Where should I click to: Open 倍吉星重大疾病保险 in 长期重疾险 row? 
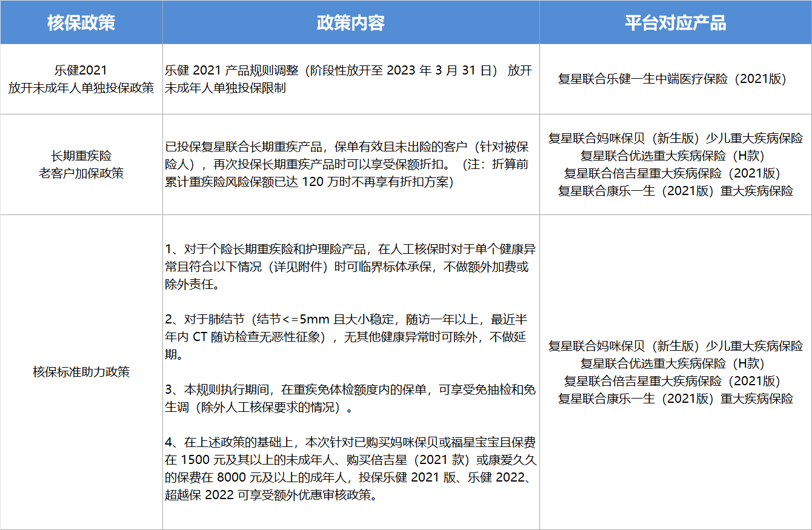675,173
